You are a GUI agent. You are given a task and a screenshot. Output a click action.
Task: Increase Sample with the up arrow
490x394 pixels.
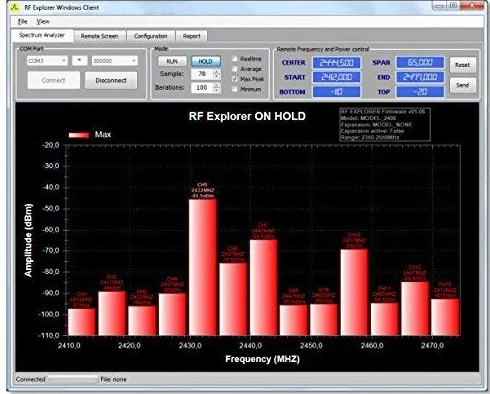(x=217, y=72)
